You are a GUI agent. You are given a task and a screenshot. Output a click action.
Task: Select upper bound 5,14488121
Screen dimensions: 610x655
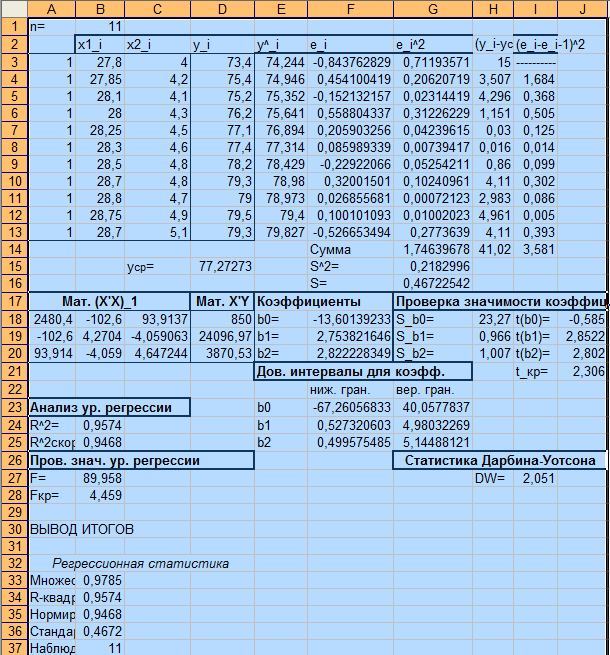(433, 442)
